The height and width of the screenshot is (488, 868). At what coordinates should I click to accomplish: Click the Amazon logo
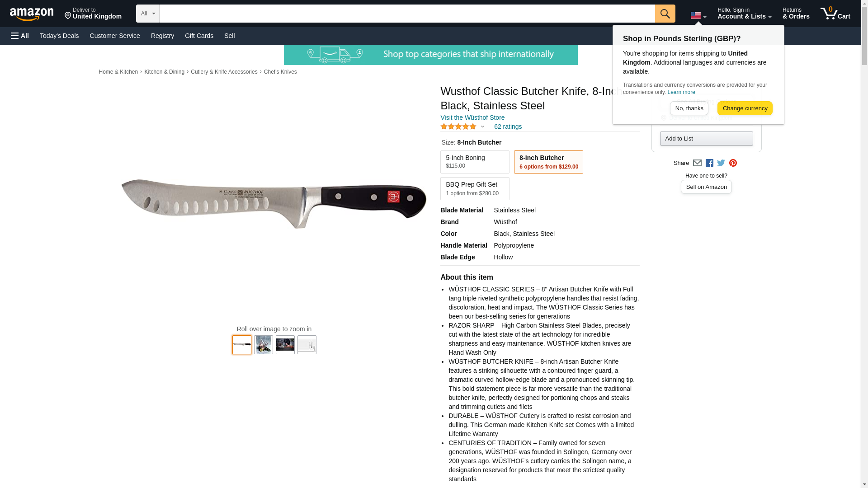[x=32, y=14]
